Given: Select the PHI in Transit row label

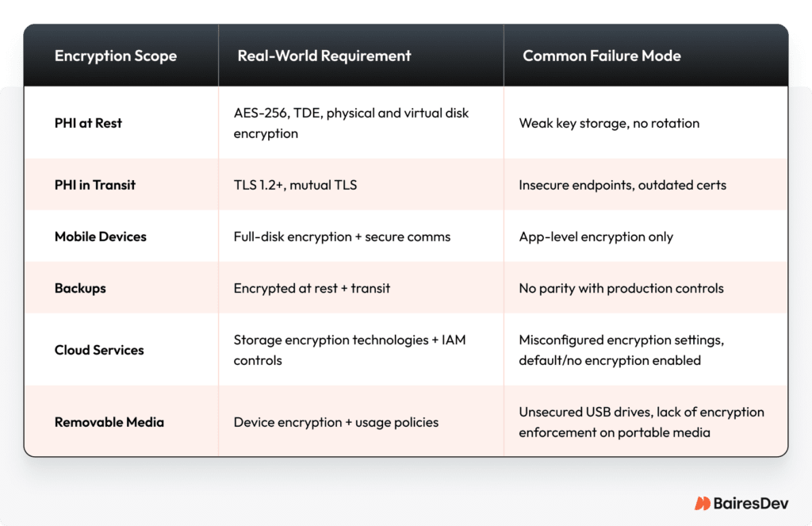Looking at the screenshot, I should coord(95,185).
